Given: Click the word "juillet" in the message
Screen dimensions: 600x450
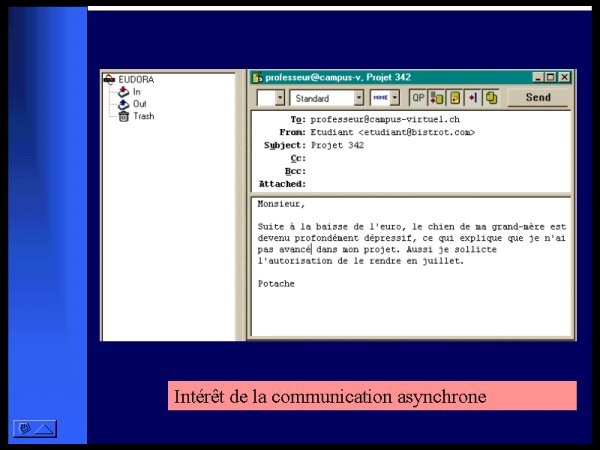Looking at the screenshot, I should pos(440,261).
